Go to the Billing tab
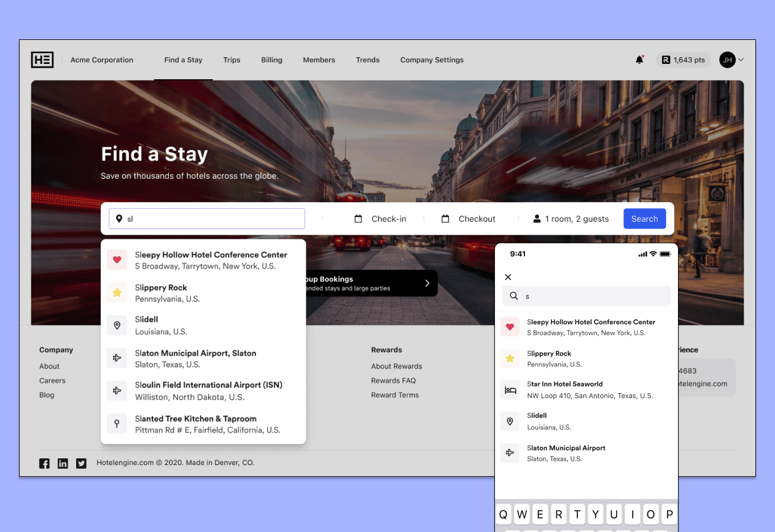The height and width of the screenshot is (532, 775). (271, 60)
